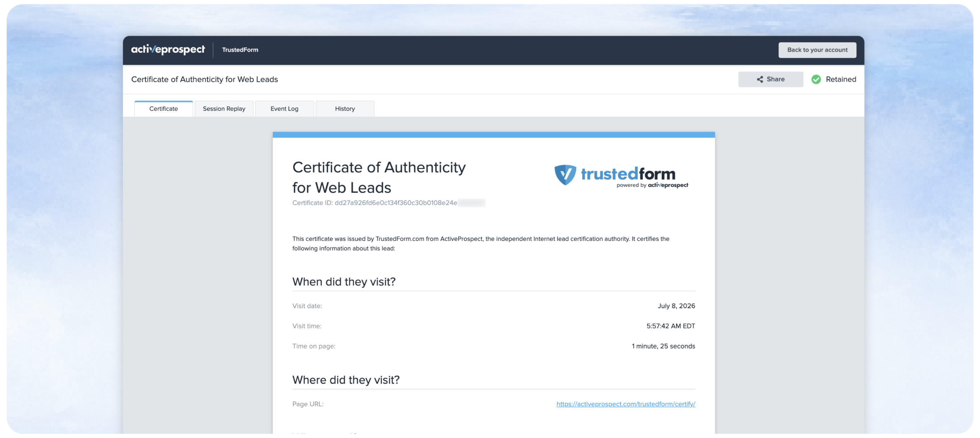980x438 pixels.
Task: Open the Event Log tab
Action: tap(284, 109)
